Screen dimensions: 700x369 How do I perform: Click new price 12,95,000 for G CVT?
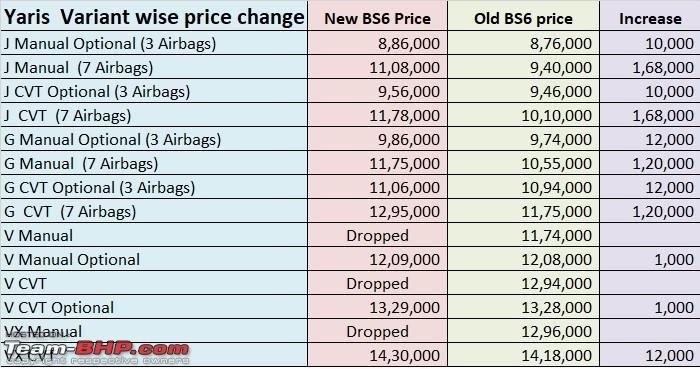404,212
